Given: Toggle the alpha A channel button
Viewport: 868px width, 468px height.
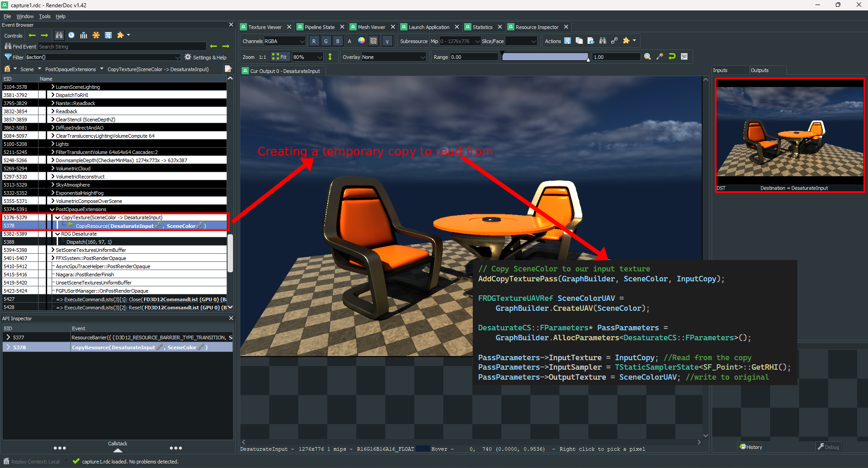Looking at the screenshot, I should [349, 41].
